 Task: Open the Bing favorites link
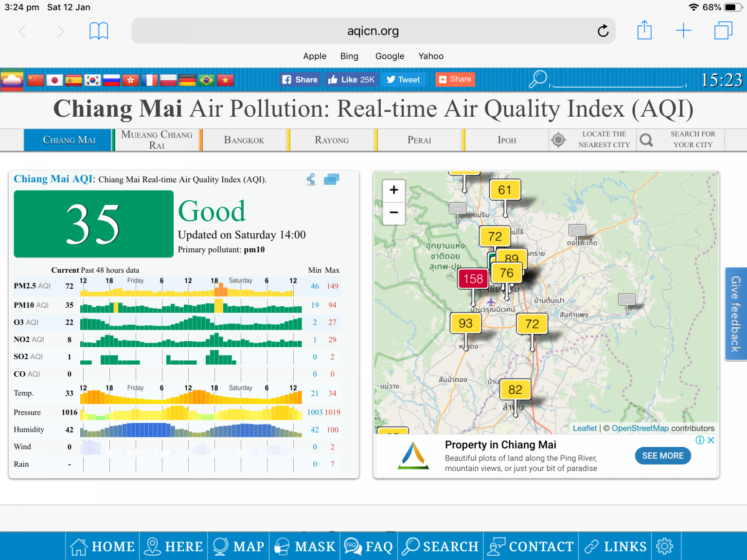tap(349, 56)
